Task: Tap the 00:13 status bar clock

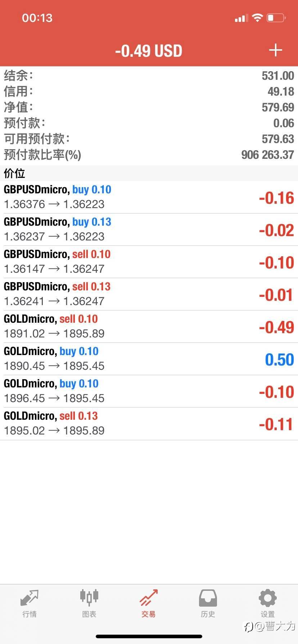Action: (37, 18)
